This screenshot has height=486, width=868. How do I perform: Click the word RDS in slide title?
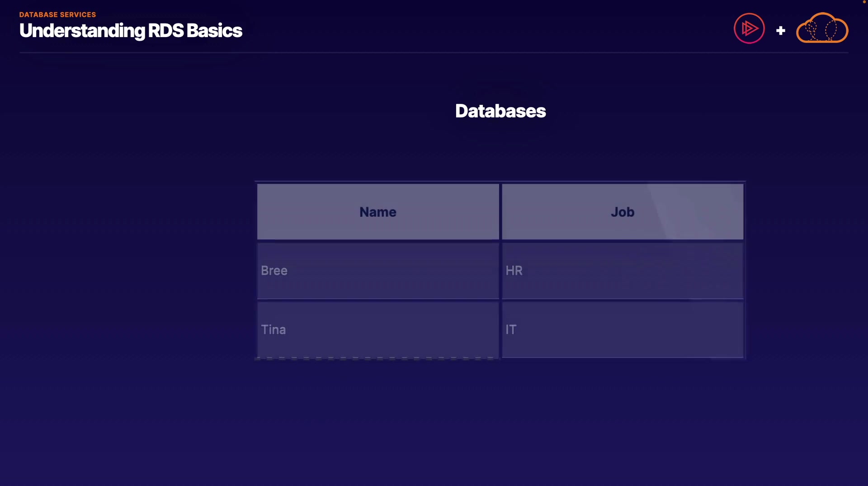tap(166, 31)
